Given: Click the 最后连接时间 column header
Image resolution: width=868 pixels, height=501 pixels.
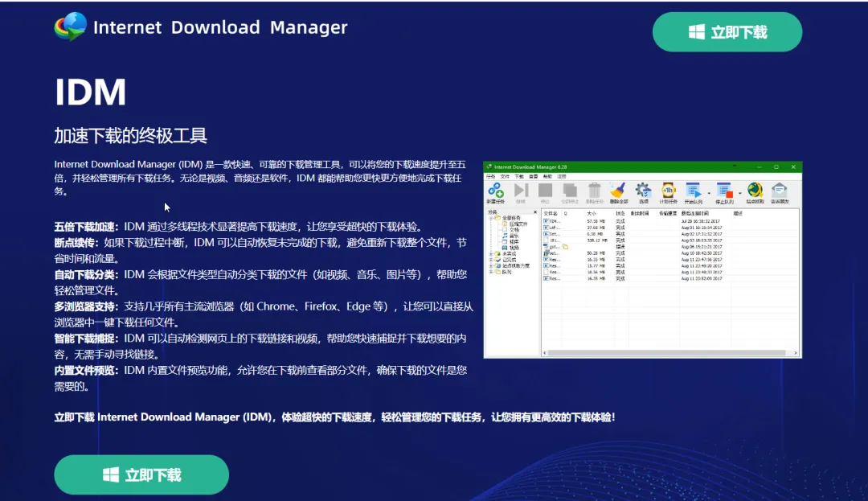Looking at the screenshot, I should click(x=695, y=214).
